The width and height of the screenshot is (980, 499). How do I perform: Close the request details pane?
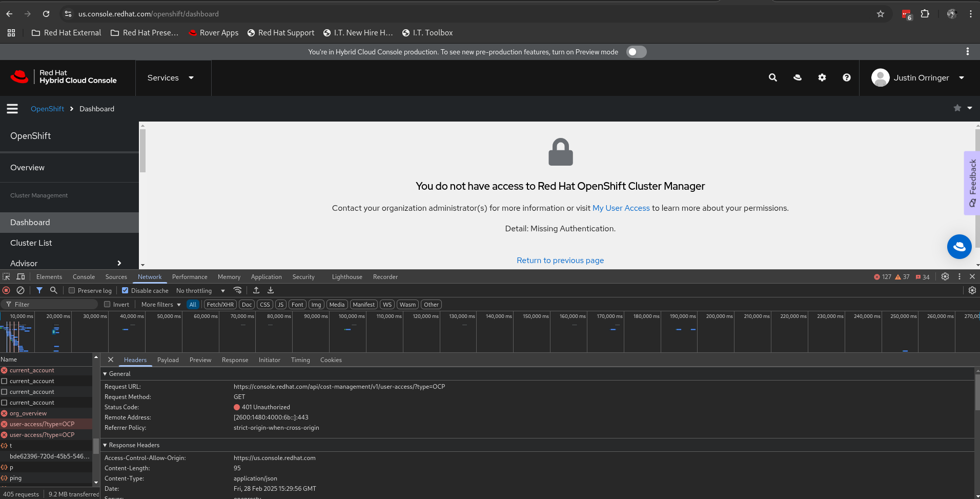click(x=111, y=360)
